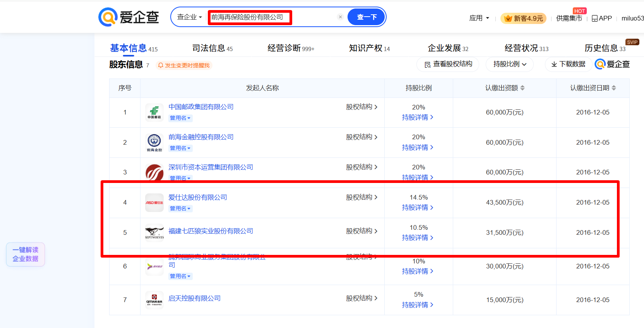This screenshot has width=644, height=328.
Task: Open 中国邮政集团有限公司 company link
Action: (x=201, y=107)
